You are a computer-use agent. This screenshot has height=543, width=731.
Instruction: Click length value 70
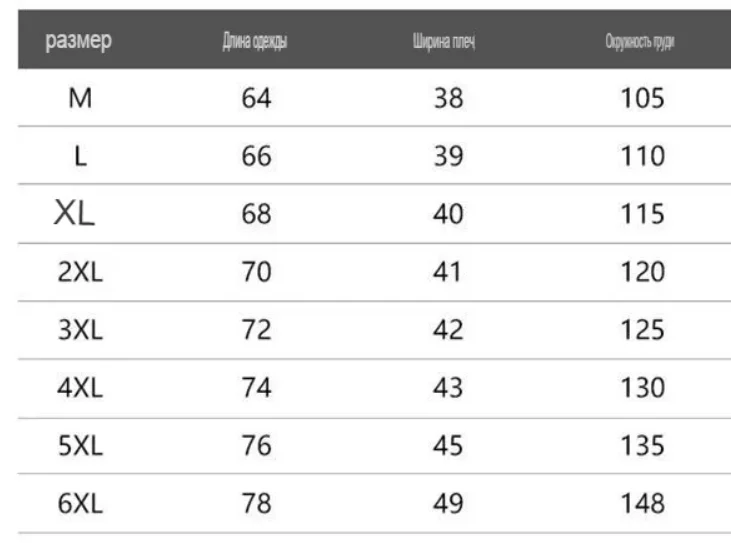(256, 272)
